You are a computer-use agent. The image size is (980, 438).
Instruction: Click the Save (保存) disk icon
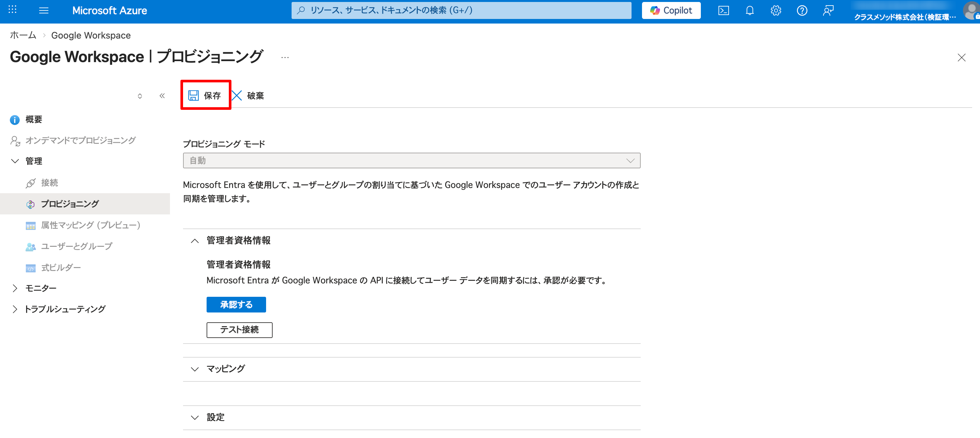click(x=194, y=95)
